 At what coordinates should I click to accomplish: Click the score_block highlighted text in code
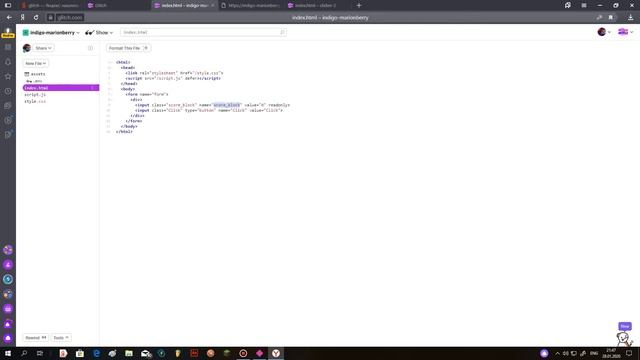227,105
